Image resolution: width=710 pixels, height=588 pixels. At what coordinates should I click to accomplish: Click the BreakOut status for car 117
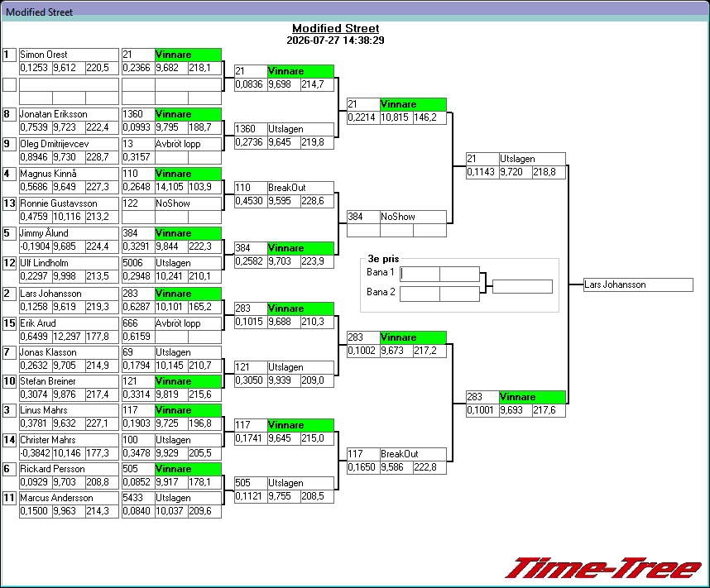[x=414, y=454]
